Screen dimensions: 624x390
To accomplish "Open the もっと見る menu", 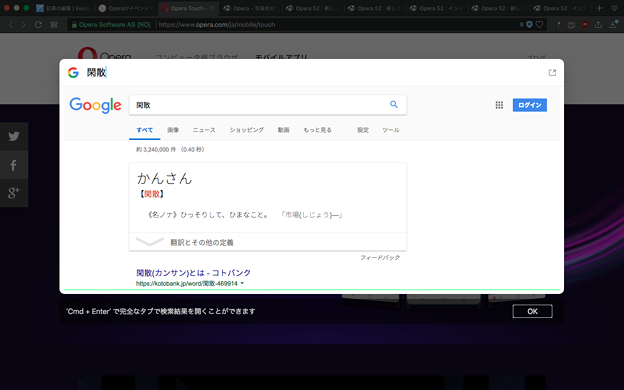I will [317, 130].
